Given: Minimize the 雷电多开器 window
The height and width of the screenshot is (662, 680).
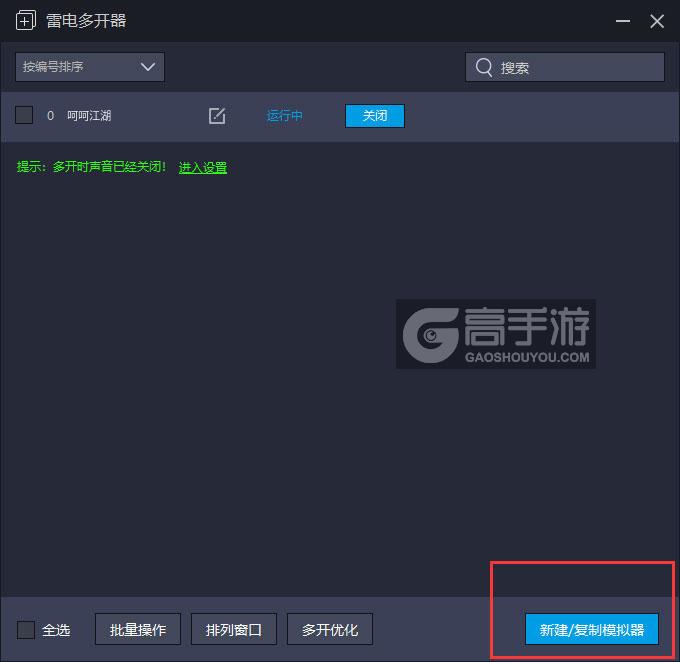Looking at the screenshot, I should [x=623, y=21].
